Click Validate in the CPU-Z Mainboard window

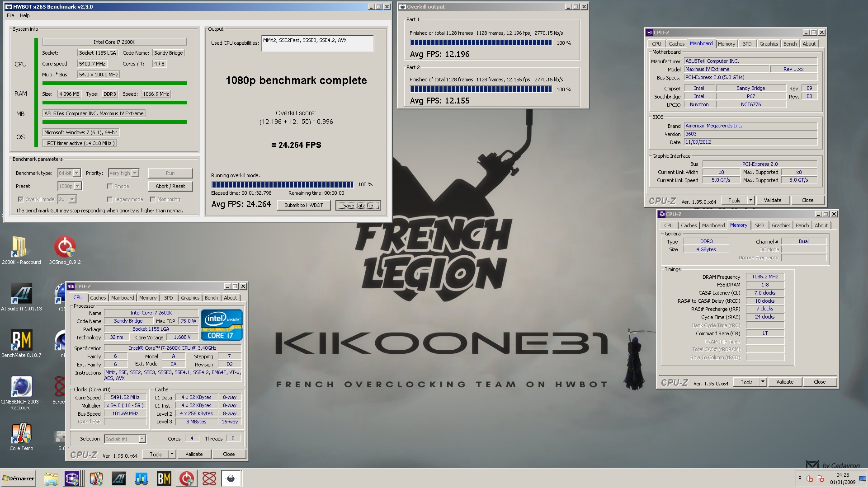click(772, 200)
